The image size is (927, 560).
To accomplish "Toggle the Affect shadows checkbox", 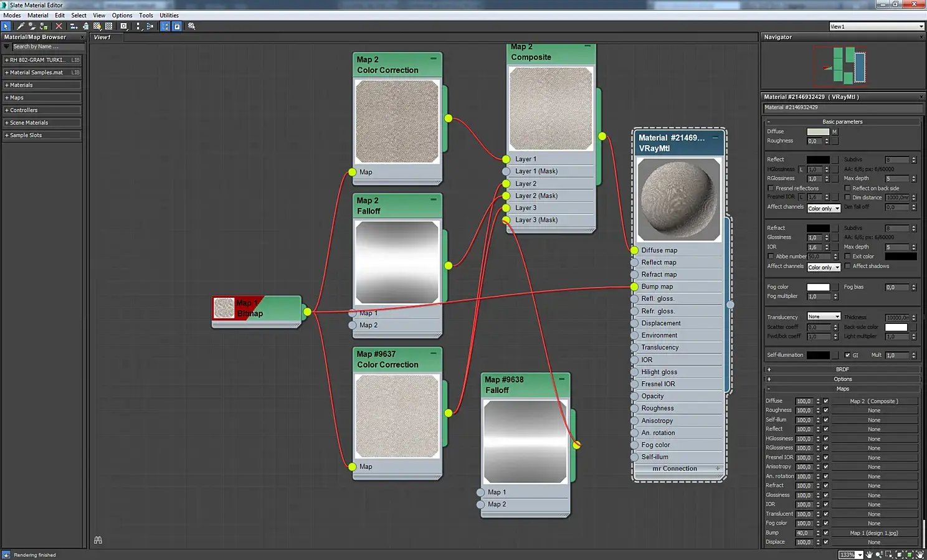I will 847,266.
